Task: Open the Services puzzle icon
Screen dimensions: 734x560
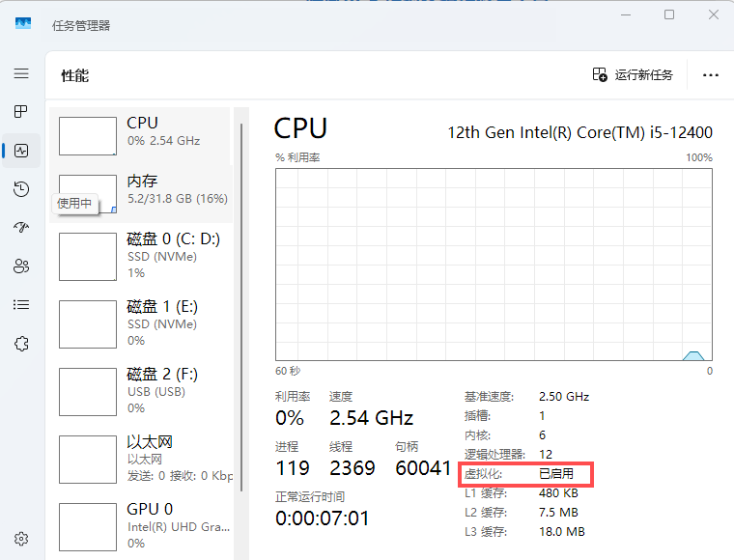Action: pyautogui.click(x=21, y=344)
